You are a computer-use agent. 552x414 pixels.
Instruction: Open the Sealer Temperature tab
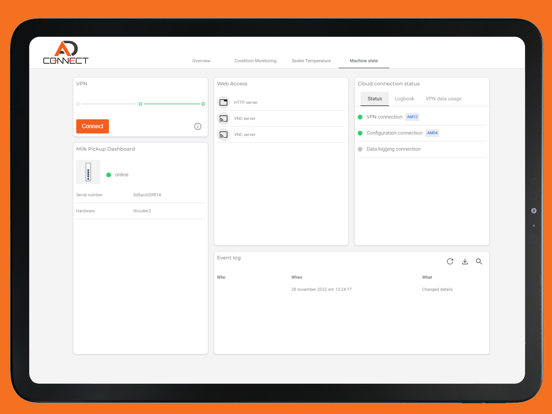pyautogui.click(x=311, y=61)
